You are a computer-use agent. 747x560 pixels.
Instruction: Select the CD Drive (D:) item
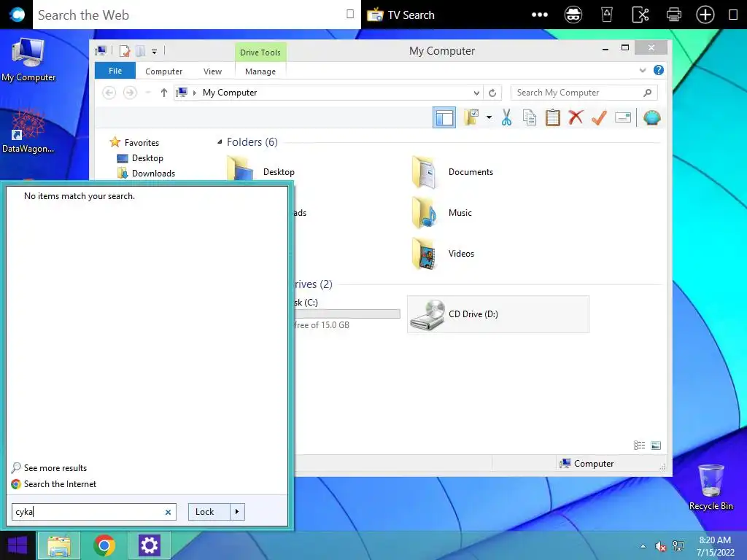[498, 314]
